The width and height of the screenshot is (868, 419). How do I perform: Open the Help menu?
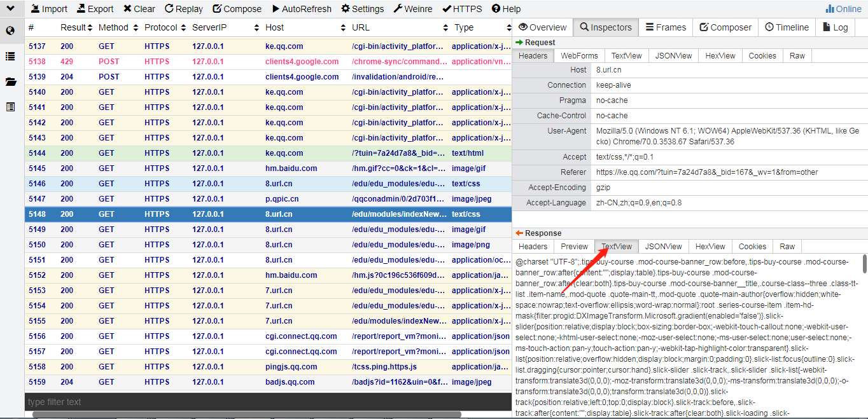tap(506, 9)
